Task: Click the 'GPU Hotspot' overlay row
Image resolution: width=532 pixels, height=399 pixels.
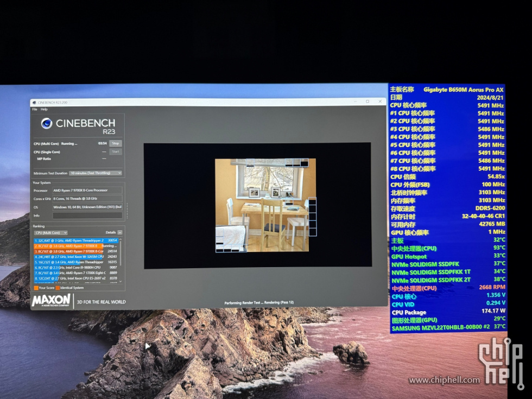Action: pos(448,256)
